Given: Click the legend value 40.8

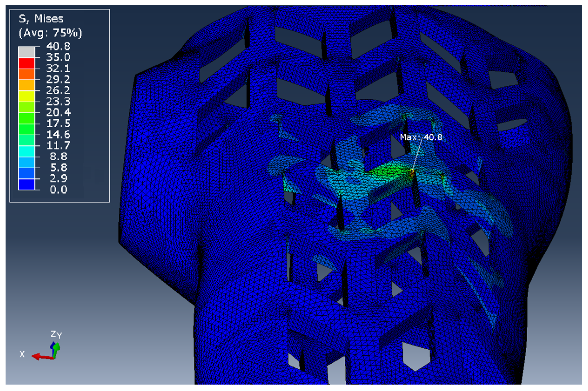Looking at the screenshot, I should [58, 46].
